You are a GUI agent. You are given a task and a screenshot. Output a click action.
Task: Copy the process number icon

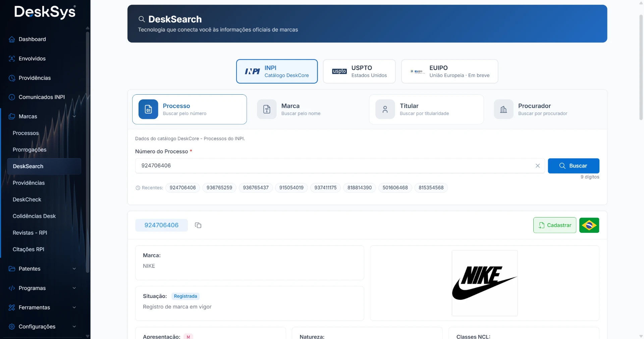198,226
